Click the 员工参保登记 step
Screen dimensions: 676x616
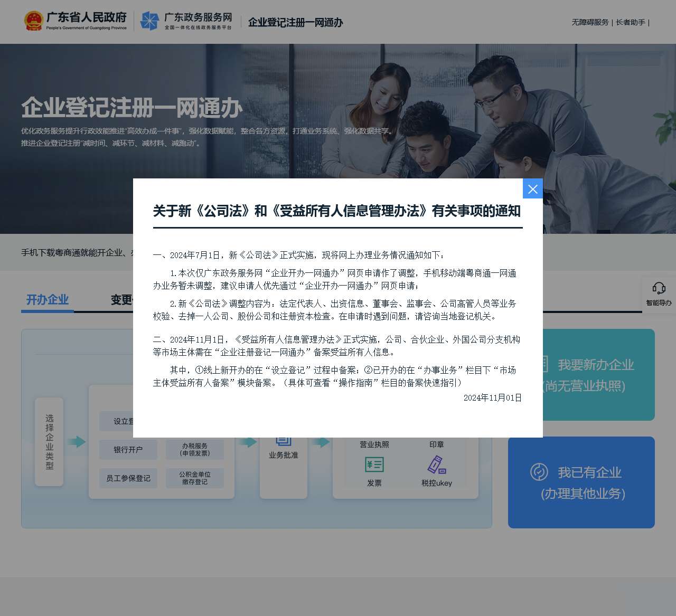coord(128,478)
